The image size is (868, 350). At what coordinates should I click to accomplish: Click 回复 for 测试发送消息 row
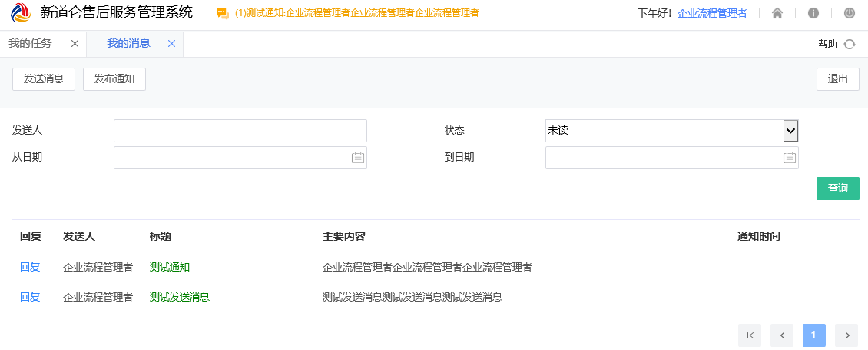30,297
